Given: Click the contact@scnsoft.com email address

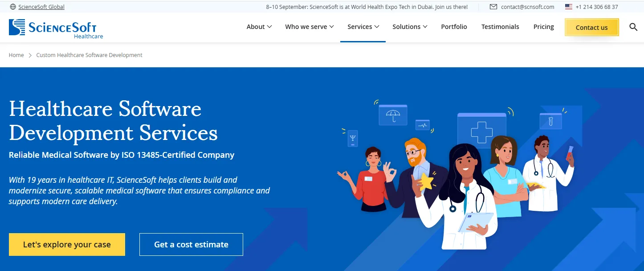Looking at the screenshot, I should coord(527,7).
